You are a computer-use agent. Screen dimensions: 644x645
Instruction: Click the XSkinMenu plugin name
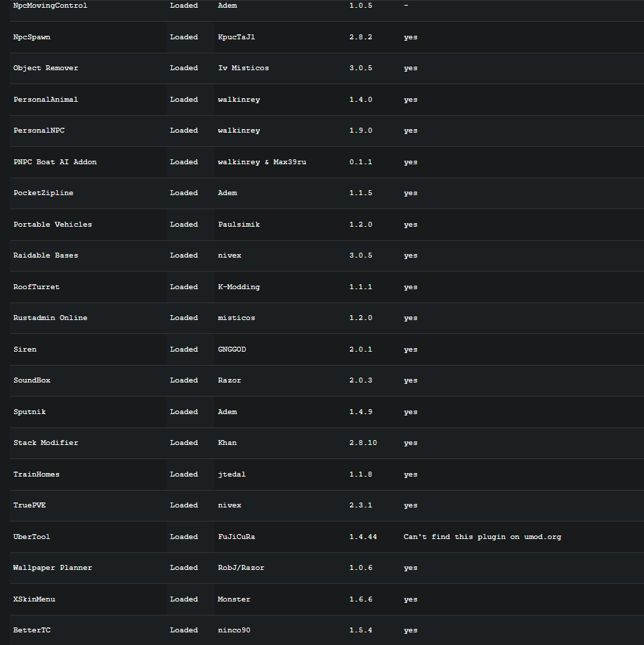34,600
